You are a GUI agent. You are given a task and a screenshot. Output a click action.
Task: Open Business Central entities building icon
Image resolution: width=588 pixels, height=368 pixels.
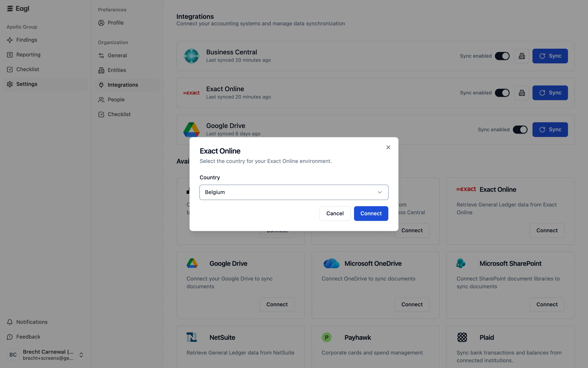click(522, 56)
